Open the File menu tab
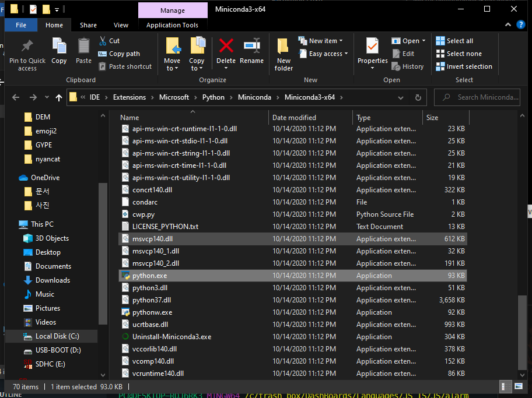532x398 pixels. [x=21, y=25]
